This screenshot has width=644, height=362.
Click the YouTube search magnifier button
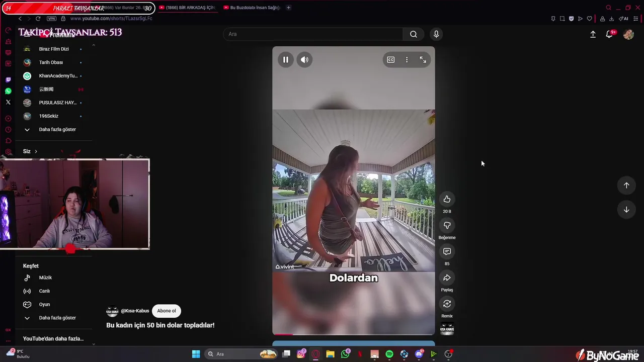[x=414, y=34]
